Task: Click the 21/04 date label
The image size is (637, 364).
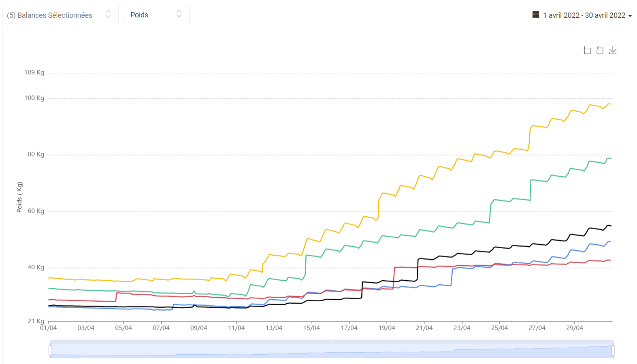Action: [424, 328]
